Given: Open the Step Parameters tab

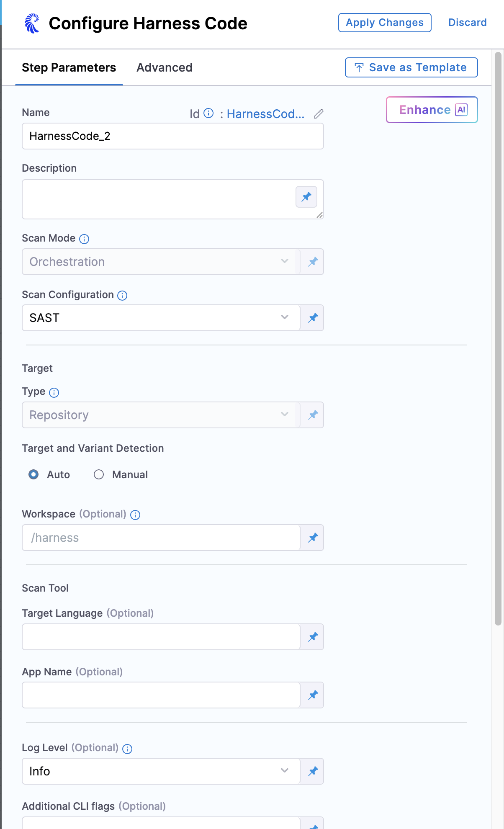Looking at the screenshot, I should click(x=69, y=67).
